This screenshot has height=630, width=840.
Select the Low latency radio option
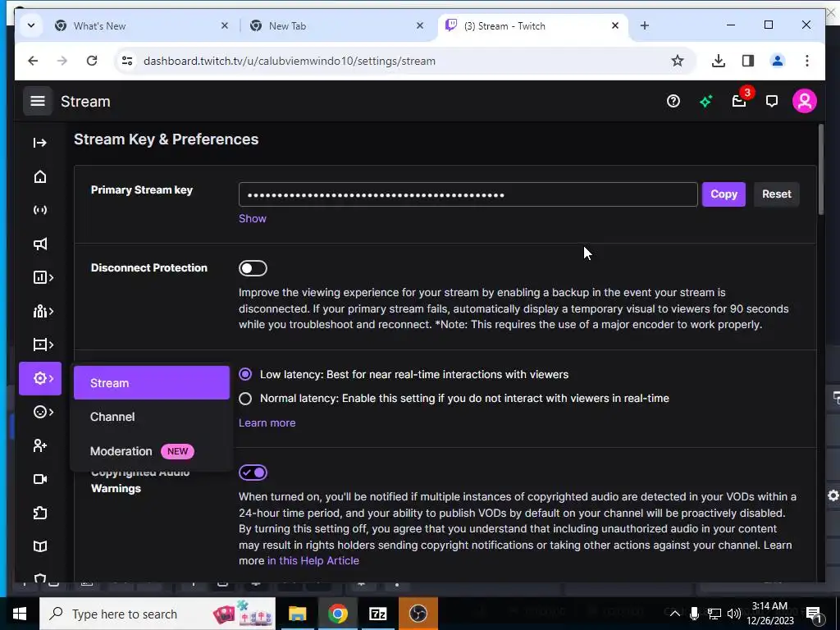(245, 374)
